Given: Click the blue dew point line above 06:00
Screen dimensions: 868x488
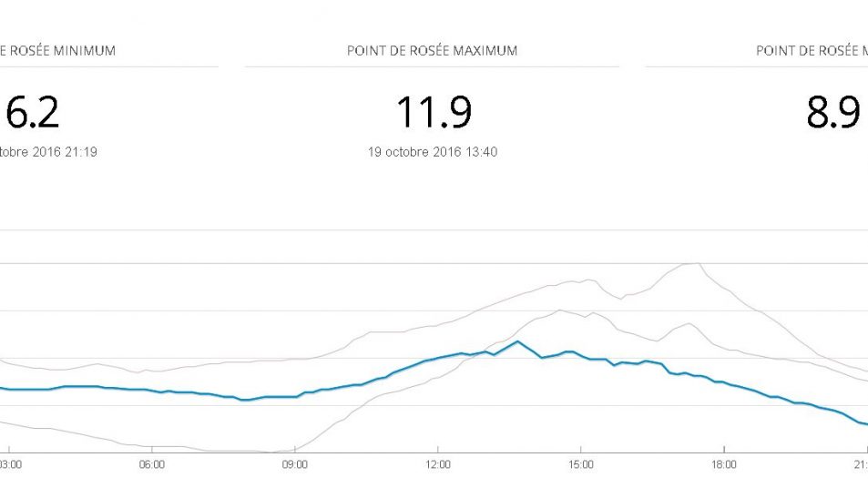Looking at the screenshot, I should pos(152,391).
